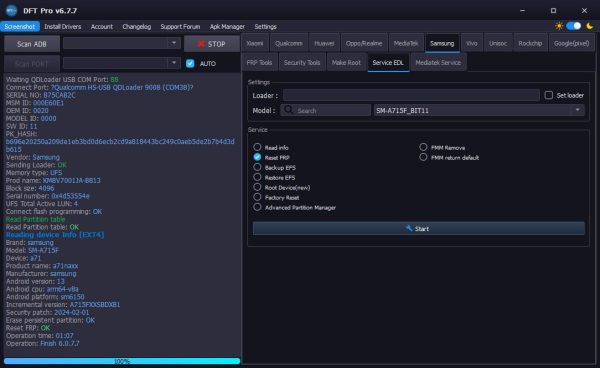Open the Account menu
The width and height of the screenshot is (600, 368).
[102, 26]
